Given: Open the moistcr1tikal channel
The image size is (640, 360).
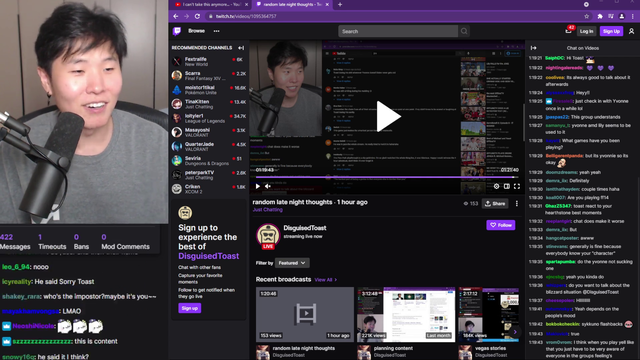Looking at the screenshot, I should [209, 90].
